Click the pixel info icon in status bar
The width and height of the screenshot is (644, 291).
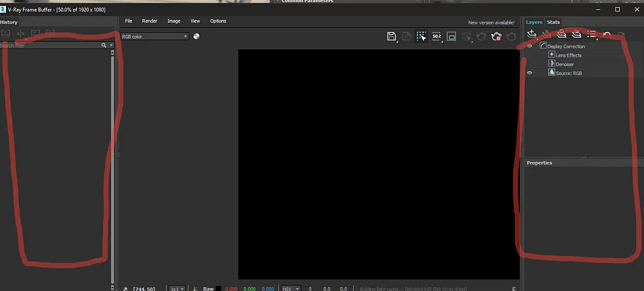pyautogui.click(x=125, y=288)
